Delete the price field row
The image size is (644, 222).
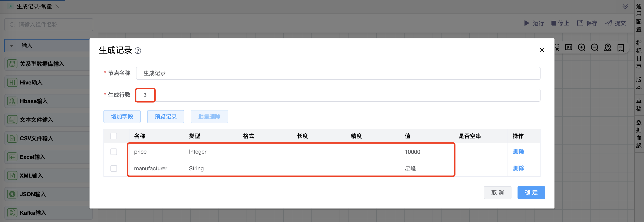518,152
